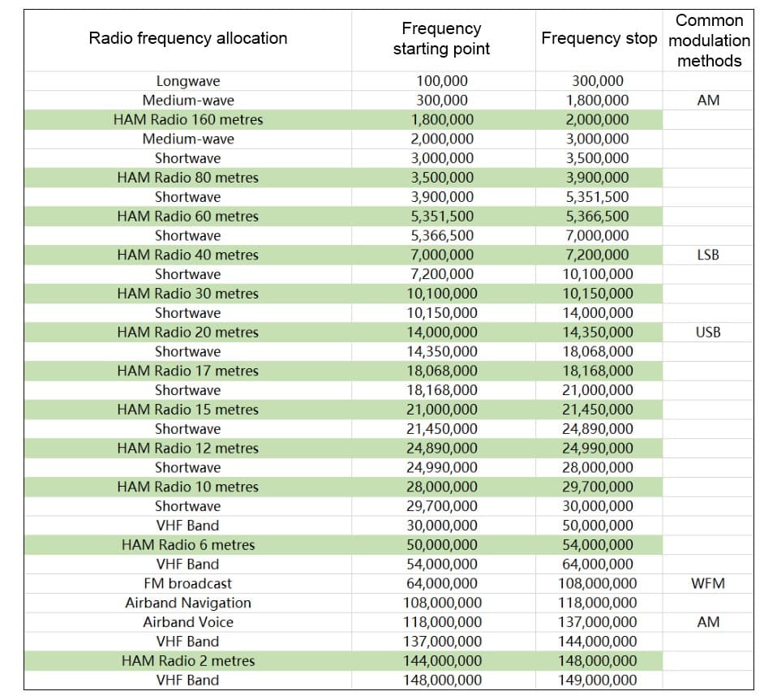Click the 18,068,000 start value in HAM 17 row

[x=441, y=371]
